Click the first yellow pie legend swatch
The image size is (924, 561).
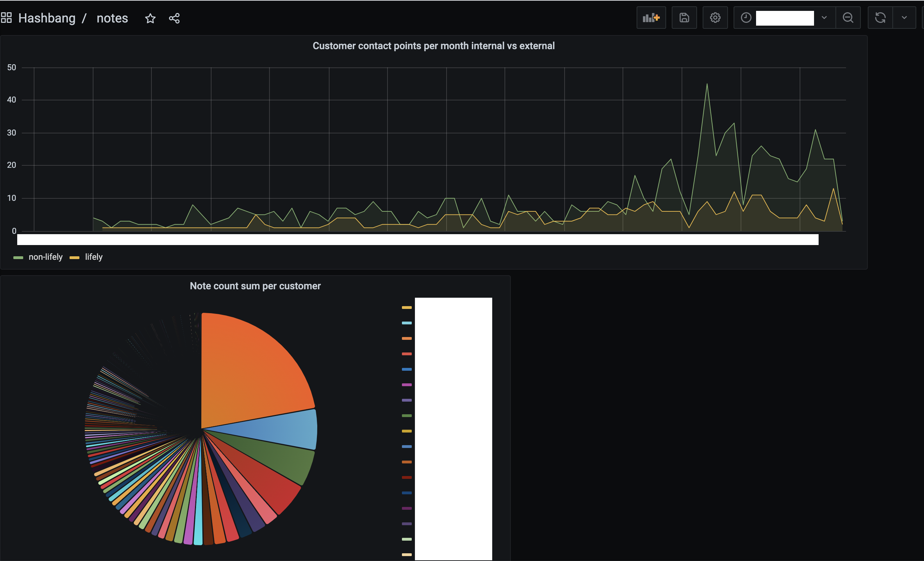point(406,308)
